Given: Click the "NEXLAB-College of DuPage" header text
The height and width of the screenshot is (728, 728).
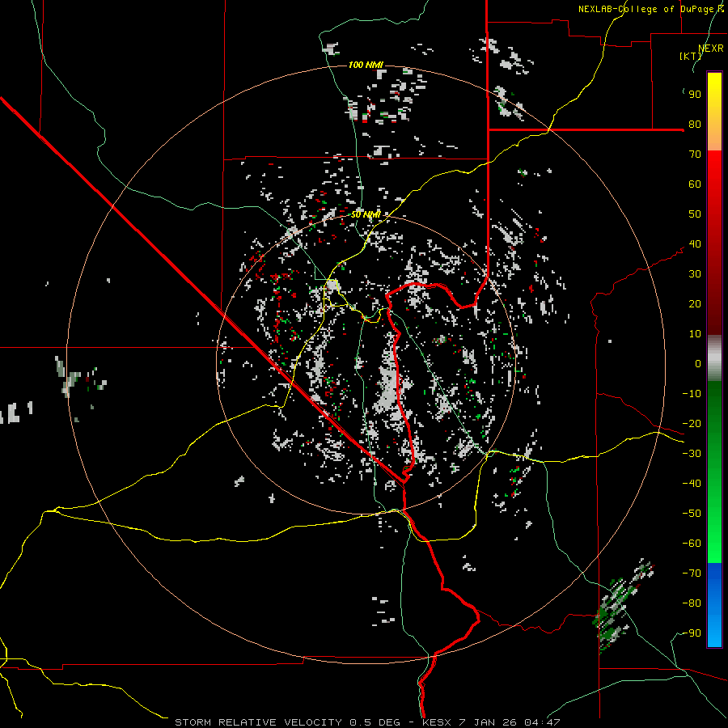Looking at the screenshot, I should pyautogui.click(x=645, y=9).
